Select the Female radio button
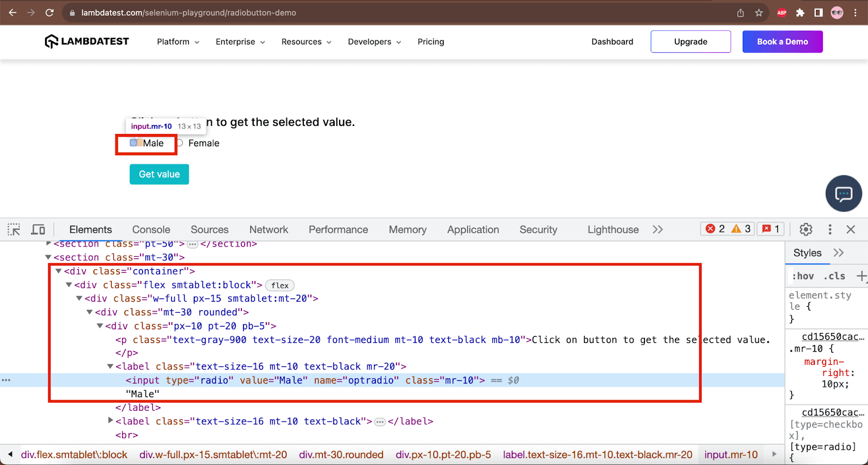868x465 pixels. pyautogui.click(x=180, y=143)
